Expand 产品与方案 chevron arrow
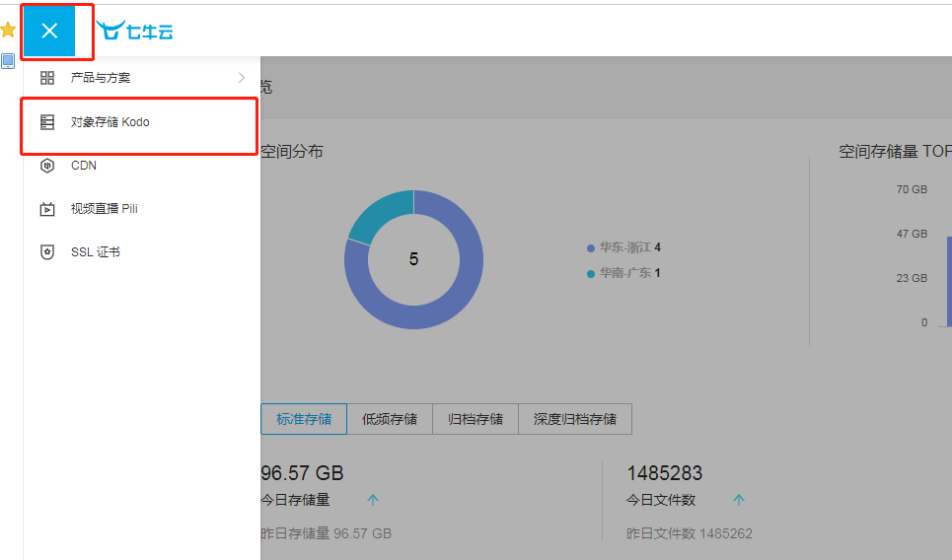Image resolution: width=952 pixels, height=560 pixels. [242, 78]
